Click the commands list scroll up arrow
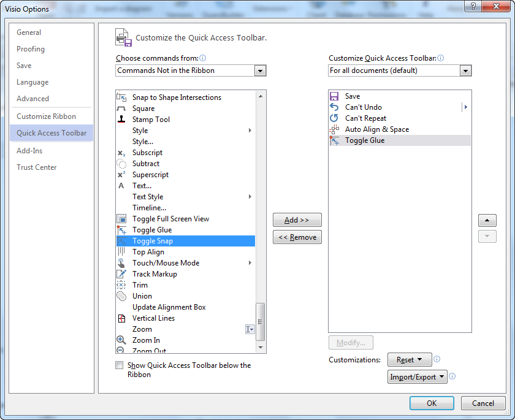This screenshot has width=515, height=420. pos(261,96)
